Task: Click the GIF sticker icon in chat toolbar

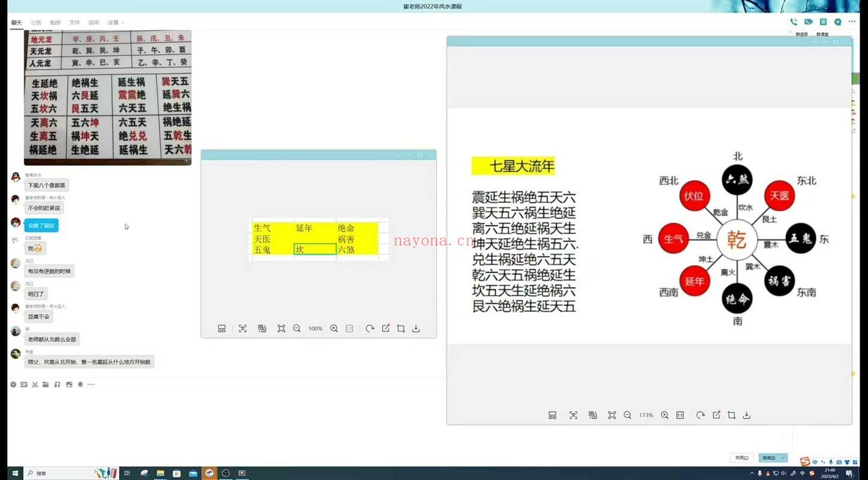Action: pos(24,385)
